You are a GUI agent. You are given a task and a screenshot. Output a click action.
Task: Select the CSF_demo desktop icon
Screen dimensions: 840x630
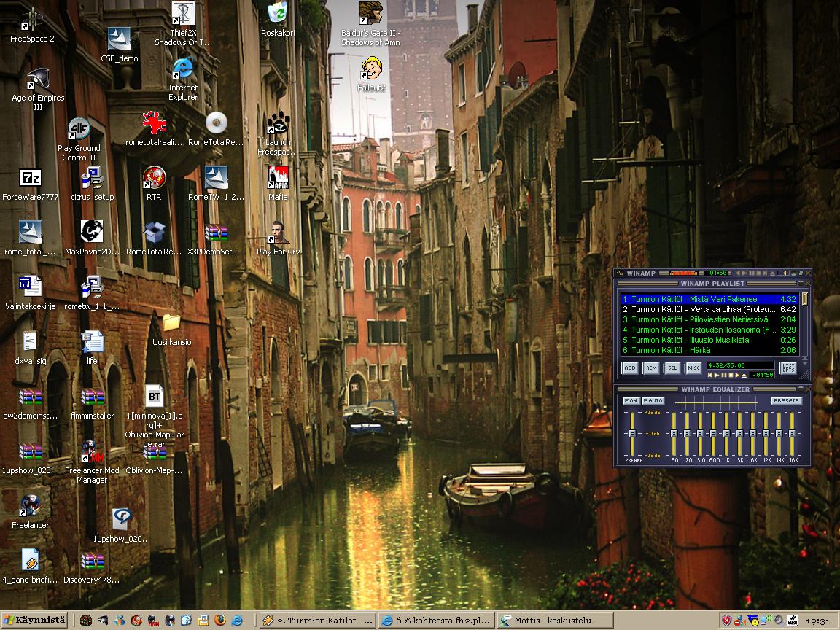(120, 45)
